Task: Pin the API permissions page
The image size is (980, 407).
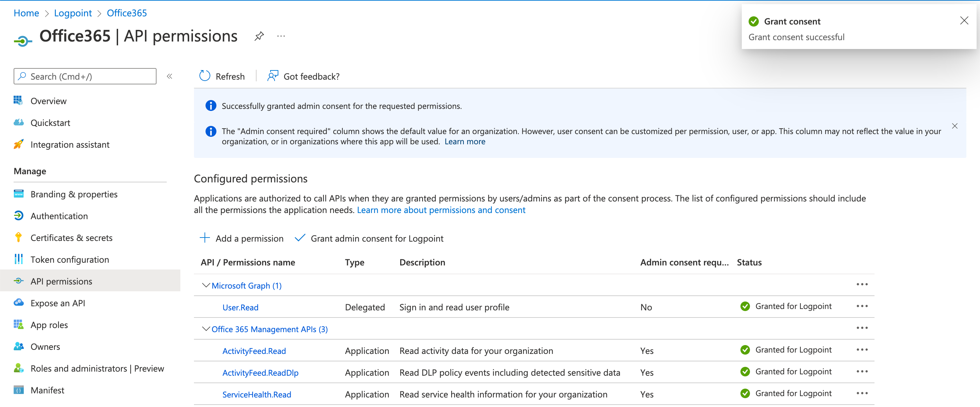Action: click(x=259, y=36)
